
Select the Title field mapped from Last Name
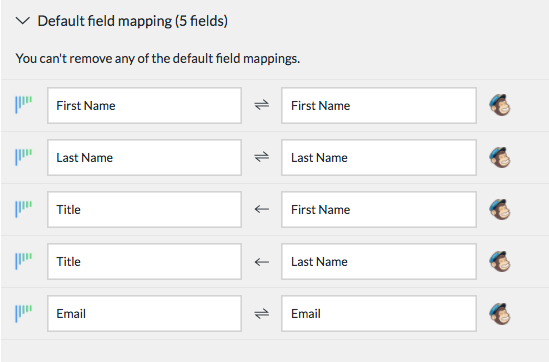144,262
